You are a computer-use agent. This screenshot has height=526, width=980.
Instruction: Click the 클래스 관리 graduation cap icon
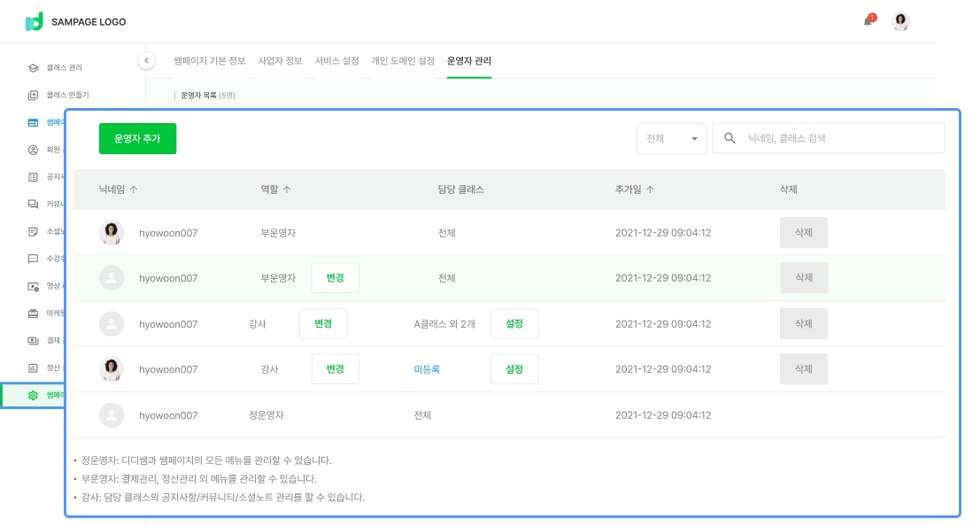(x=33, y=67)
